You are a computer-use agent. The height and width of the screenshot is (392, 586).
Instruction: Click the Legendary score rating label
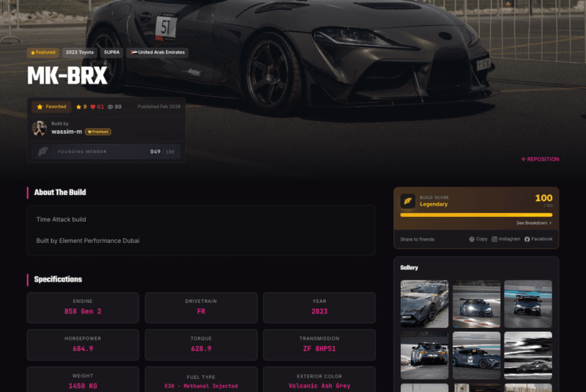tap(434, 205)
